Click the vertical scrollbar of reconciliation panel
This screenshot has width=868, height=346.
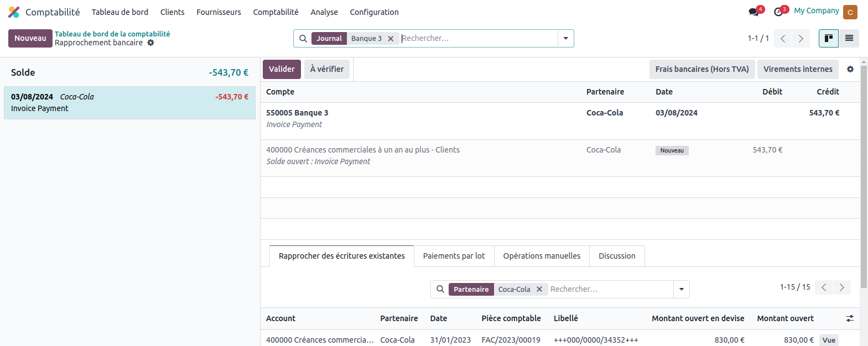coord(864,177)
